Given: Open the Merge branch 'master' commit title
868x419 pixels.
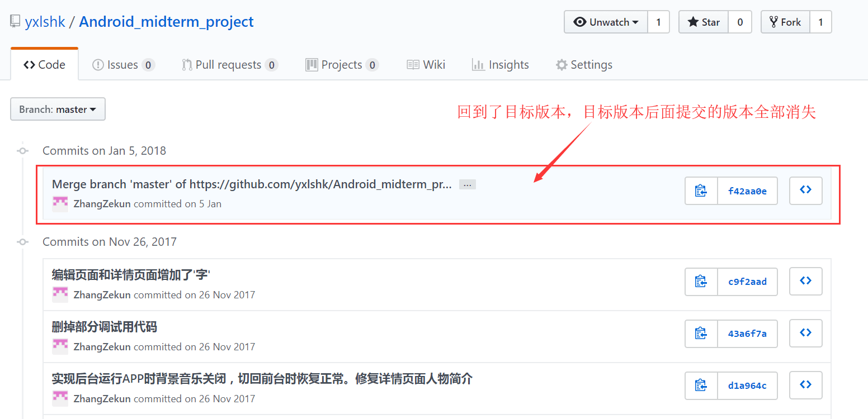Looking at the screenshot, I should click(252, 184).
